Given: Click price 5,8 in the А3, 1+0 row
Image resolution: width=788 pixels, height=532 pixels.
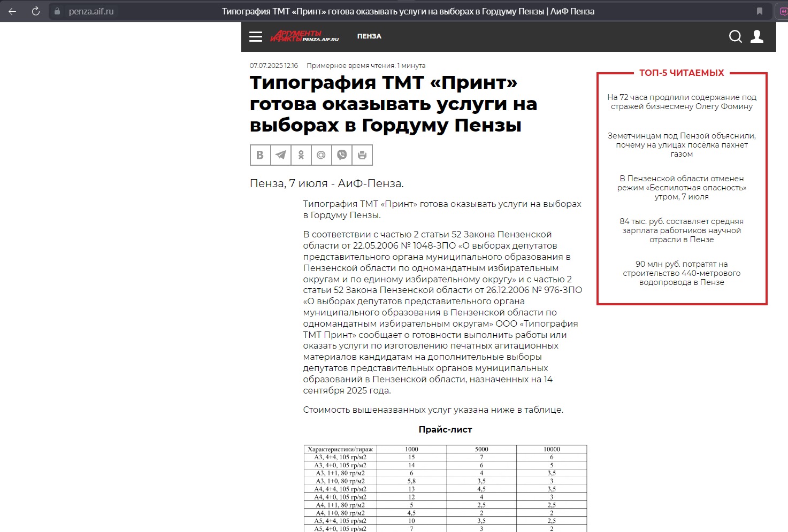Looking at the screenshot, I should coord(411,481).
